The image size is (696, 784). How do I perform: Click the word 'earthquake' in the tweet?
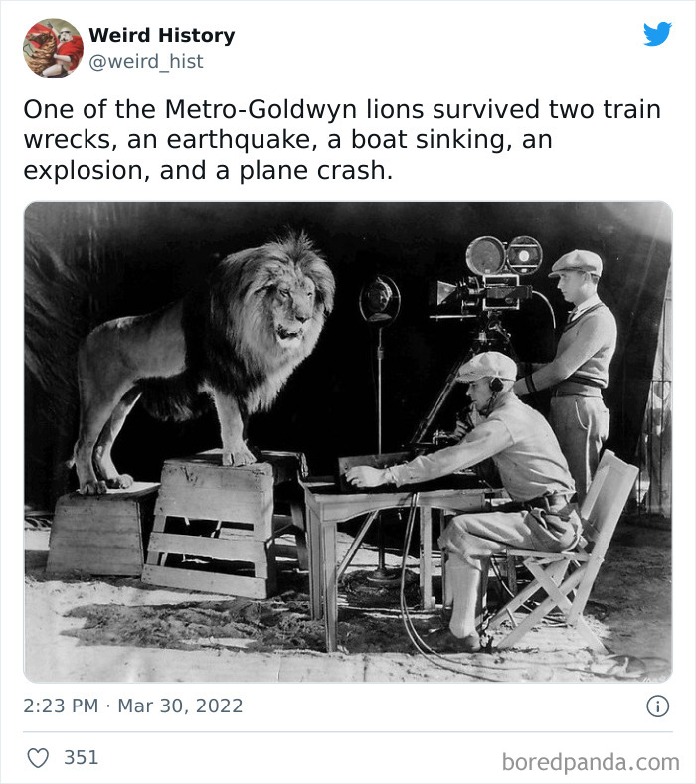click(242, 140)
